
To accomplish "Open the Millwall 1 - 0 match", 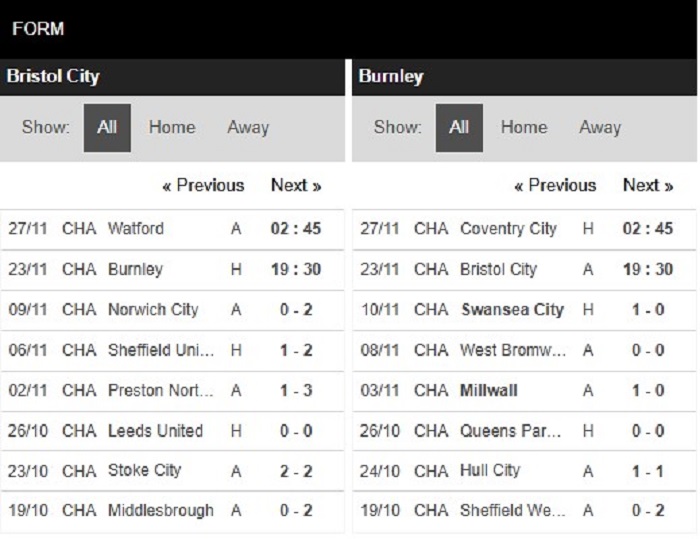I will 524,391.
